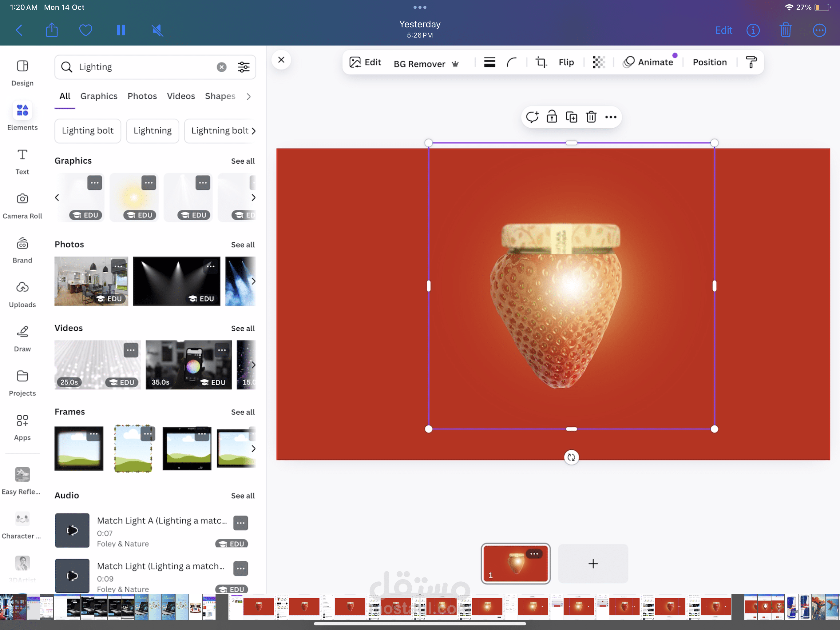Open more options on page 1 thumbnail
Image resolution: width=840 pixels, height=630 pixels.
(x=534, y=554)
